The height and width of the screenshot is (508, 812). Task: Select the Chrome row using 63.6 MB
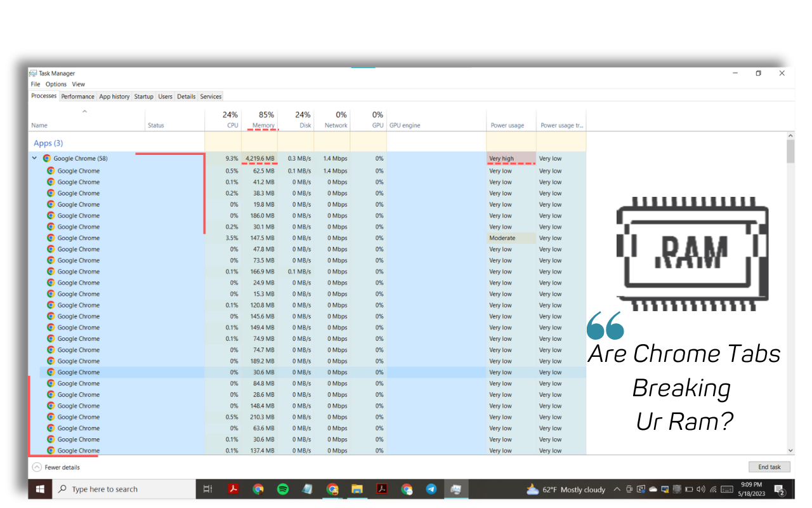307,428
